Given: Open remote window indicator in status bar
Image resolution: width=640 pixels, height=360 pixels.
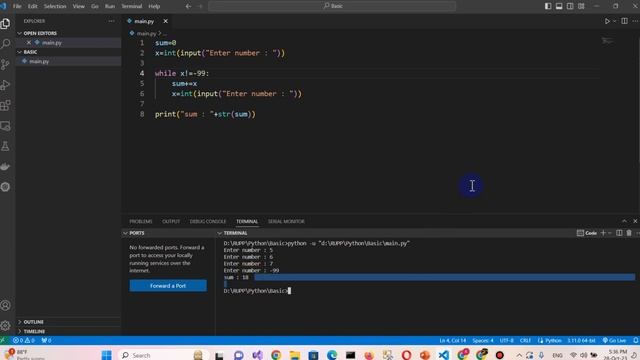Looking at the screenshot, I should click(3, 340).
